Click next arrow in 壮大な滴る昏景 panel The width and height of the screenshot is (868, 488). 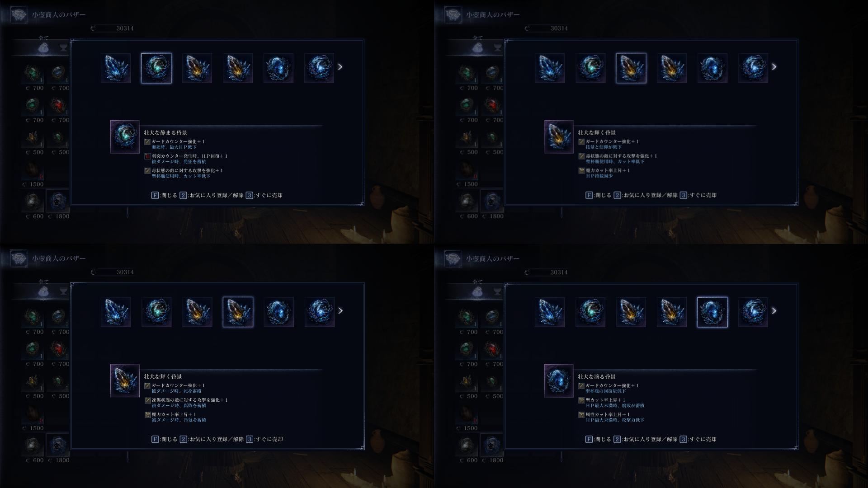click(x=774, y=311)
